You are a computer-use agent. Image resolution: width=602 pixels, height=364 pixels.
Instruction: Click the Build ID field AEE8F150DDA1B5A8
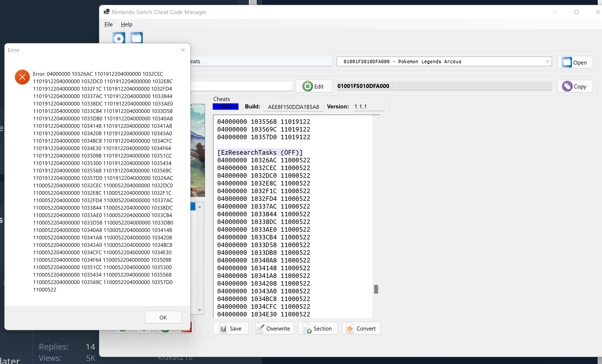(x=294, y=107)
